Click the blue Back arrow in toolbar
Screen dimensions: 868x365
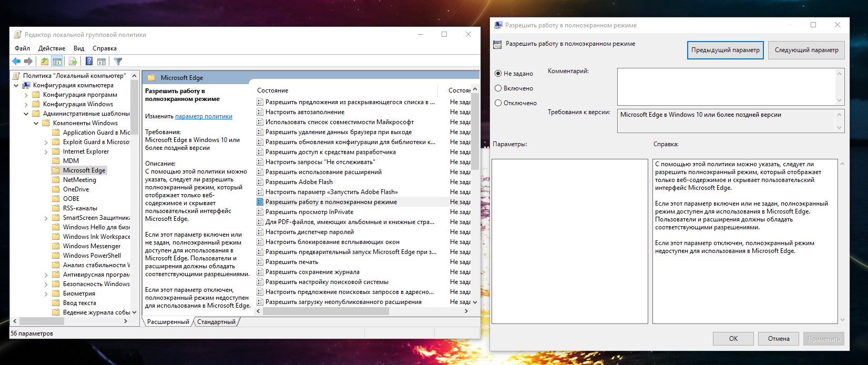(x=16, y=62)
